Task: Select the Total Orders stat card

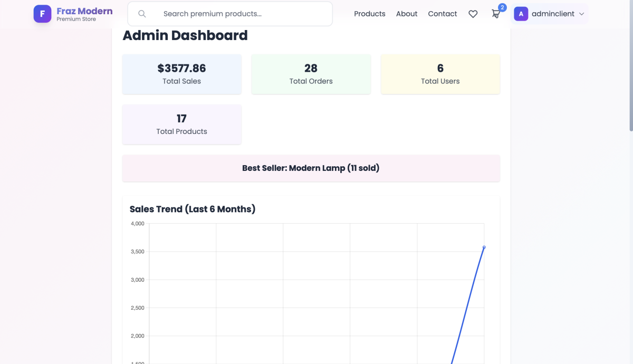Action: (311, 74)
